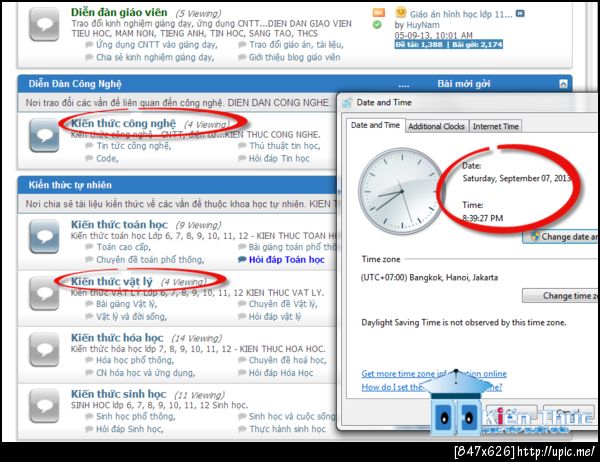Open CN hóa học và ứng dụng subforum
The width and height of the screenshot is (600, 462).
(145, 373)
